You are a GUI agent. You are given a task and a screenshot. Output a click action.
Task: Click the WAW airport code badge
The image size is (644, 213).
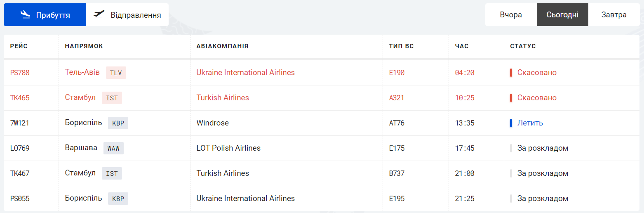[113, 148]
